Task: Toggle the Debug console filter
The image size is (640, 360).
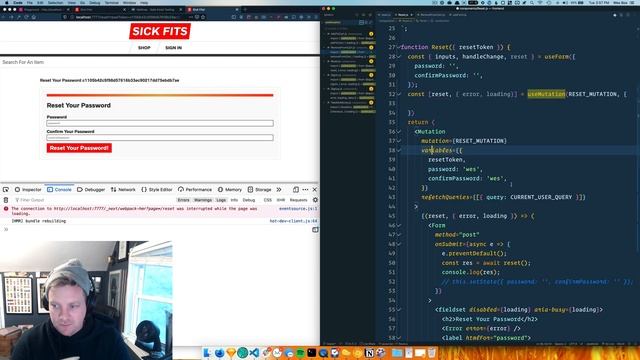Action: pos(249,200)
